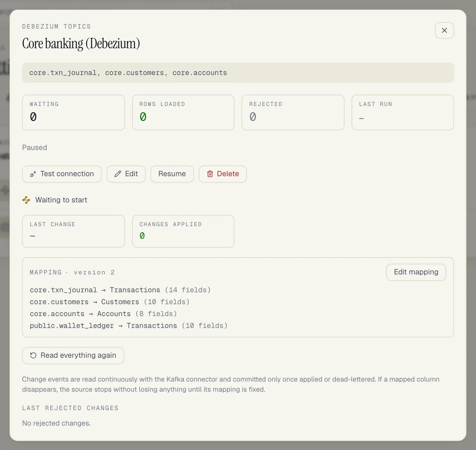Click the core.txn_journal → Transactions mapping row

click(x=120, y=290)
